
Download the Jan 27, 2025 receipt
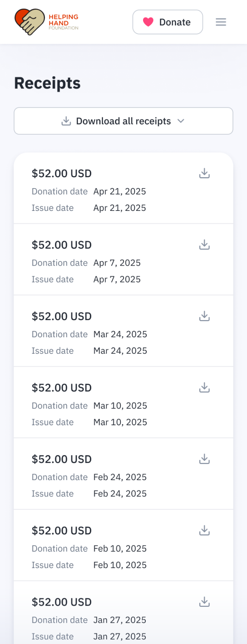pyautogui.click(x=204, y=602)
